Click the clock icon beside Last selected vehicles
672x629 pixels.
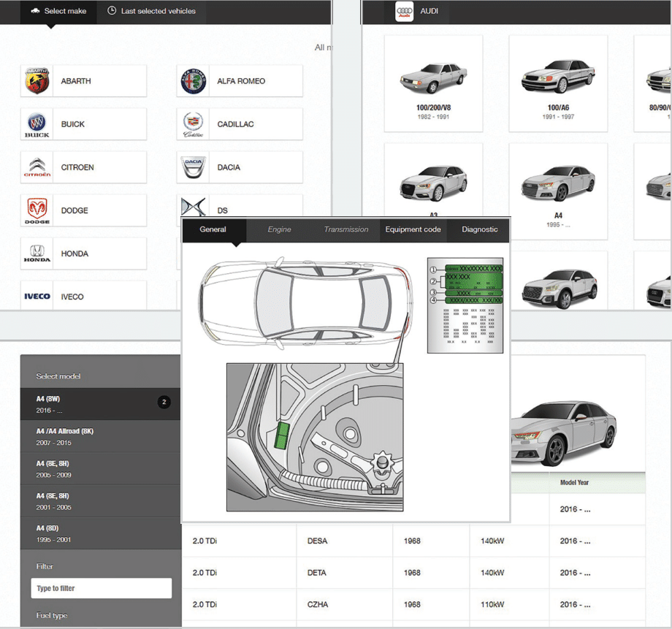pos(112,11)
